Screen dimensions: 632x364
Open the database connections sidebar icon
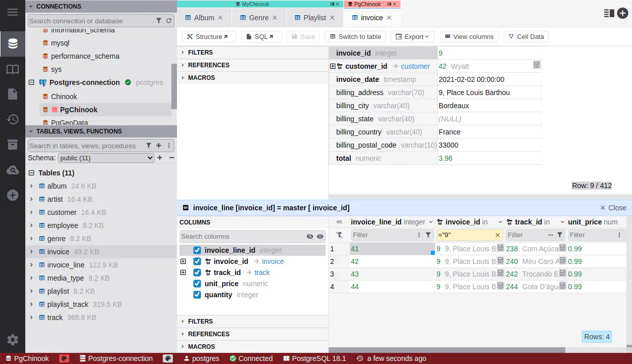point(13,43)
